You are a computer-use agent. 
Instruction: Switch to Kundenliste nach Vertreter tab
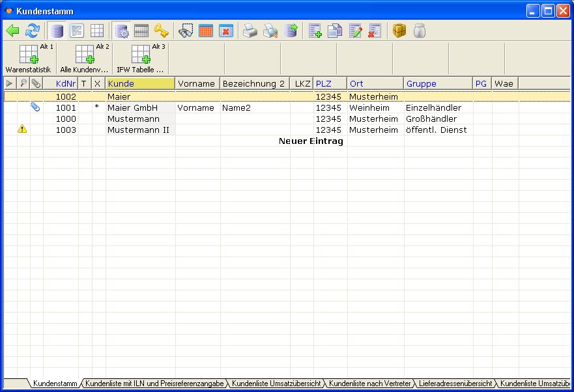click(x=369, y=384)
